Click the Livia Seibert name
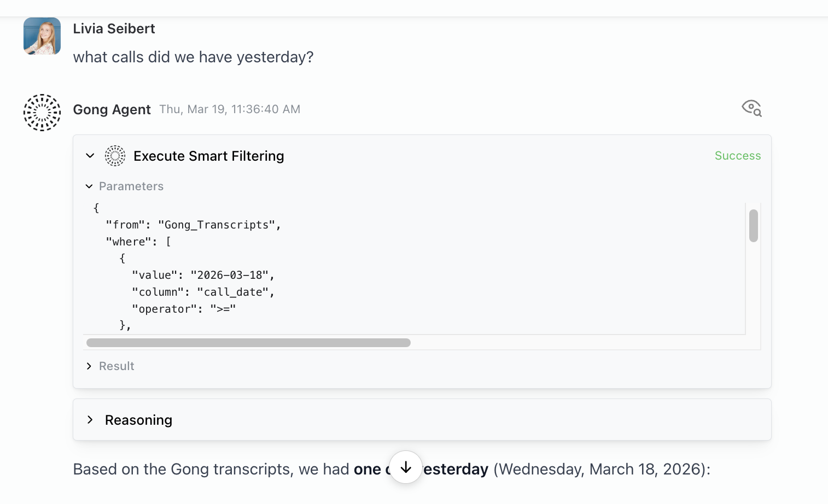Image resolution: width=828 pixels, height=504 pixels. point(114,28)
